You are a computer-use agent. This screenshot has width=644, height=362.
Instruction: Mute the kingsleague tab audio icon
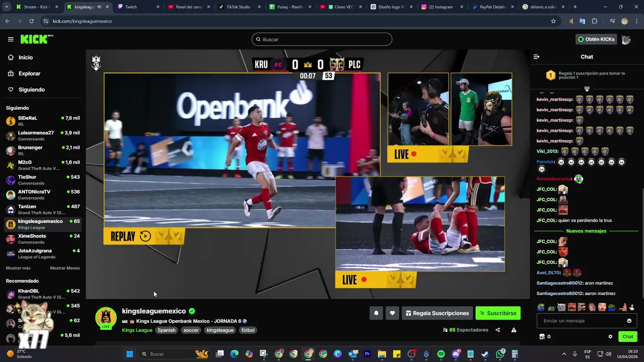99,7
